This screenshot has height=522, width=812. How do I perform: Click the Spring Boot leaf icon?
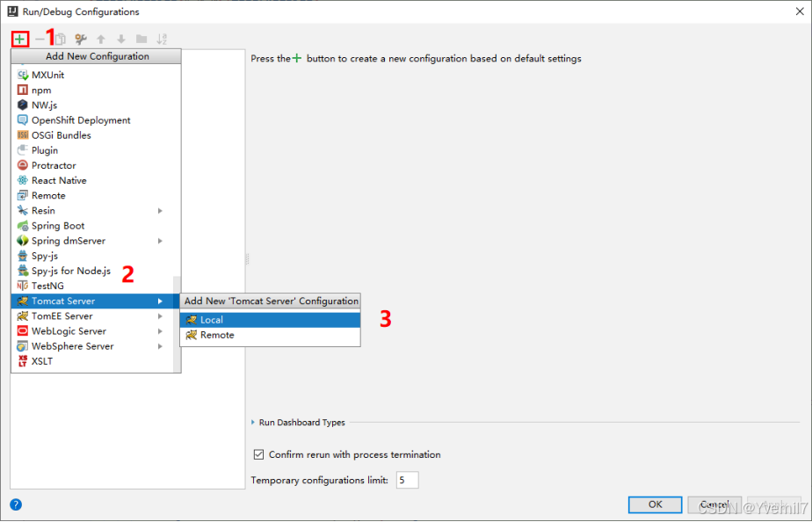tap(22, 226)
